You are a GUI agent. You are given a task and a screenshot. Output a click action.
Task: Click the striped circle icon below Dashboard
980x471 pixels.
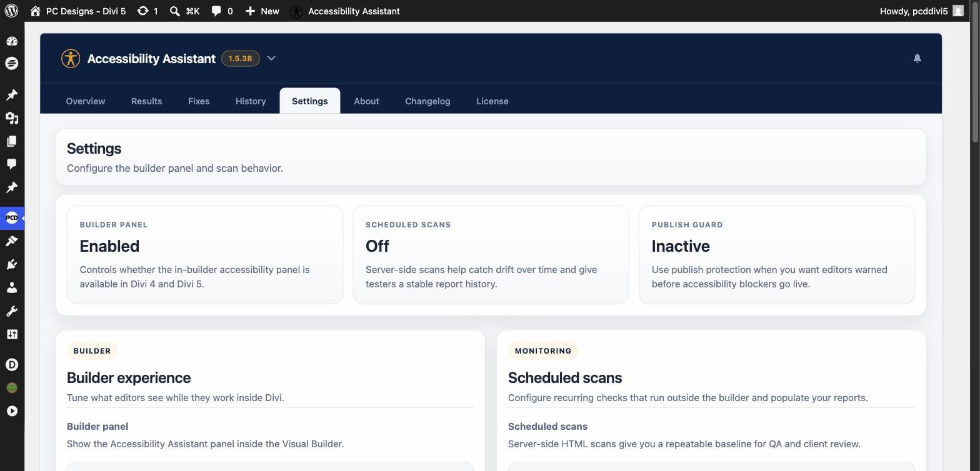point(12,63)
